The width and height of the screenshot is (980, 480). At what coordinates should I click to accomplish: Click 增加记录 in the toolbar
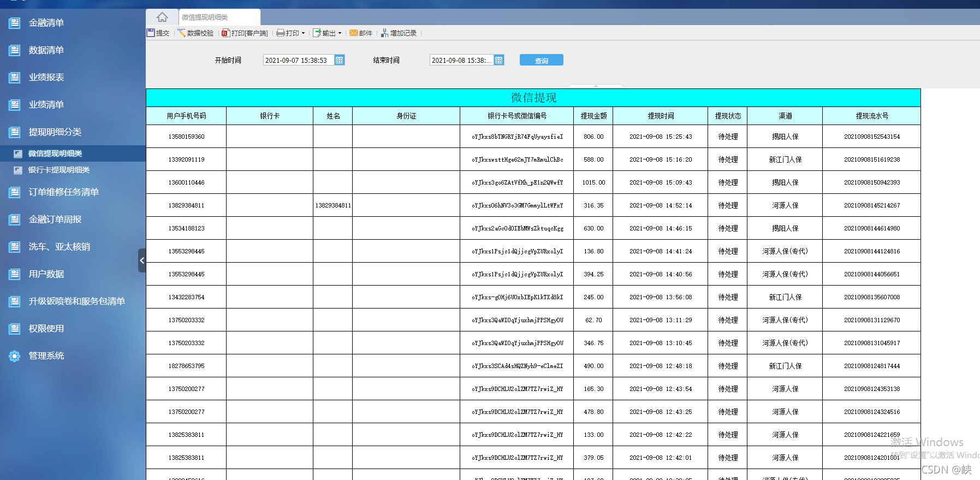point(399,33)
